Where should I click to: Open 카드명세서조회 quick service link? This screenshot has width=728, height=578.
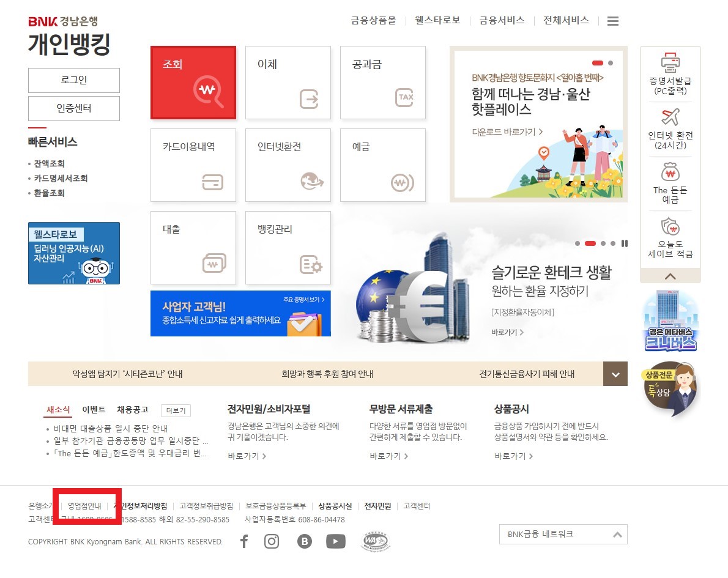tap(61, 178)
